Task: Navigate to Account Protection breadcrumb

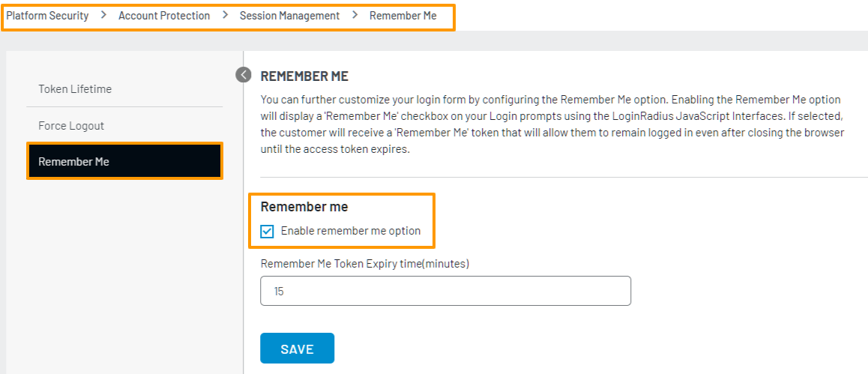Action: click(x=164, y=16)
